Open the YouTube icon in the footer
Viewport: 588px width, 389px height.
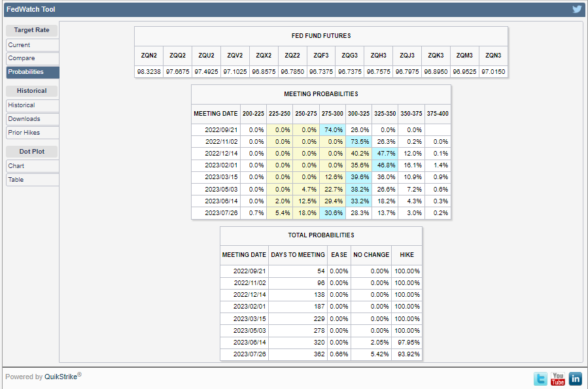point(558,379)
